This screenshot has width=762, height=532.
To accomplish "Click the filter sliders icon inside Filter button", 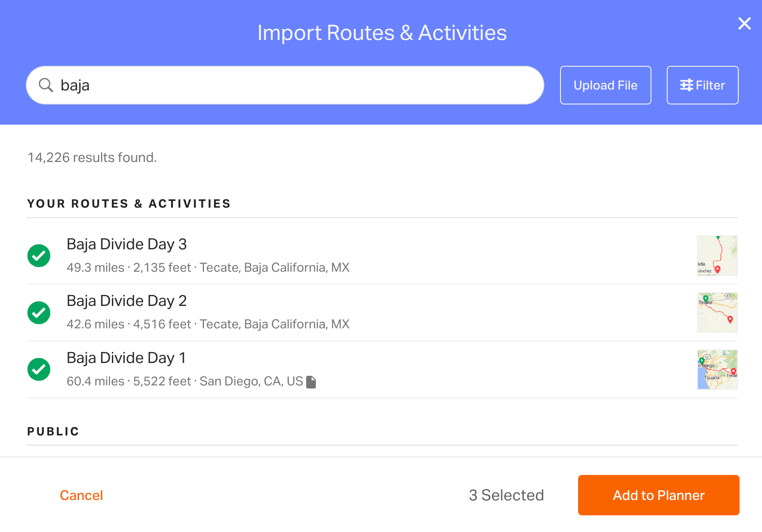I will coord(687,85).
